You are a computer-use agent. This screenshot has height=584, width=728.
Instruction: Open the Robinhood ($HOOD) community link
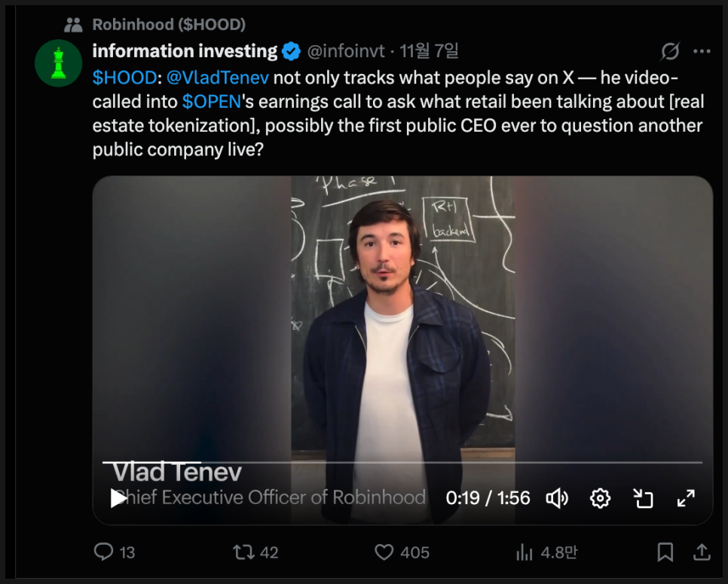click(x=169, y=25)
